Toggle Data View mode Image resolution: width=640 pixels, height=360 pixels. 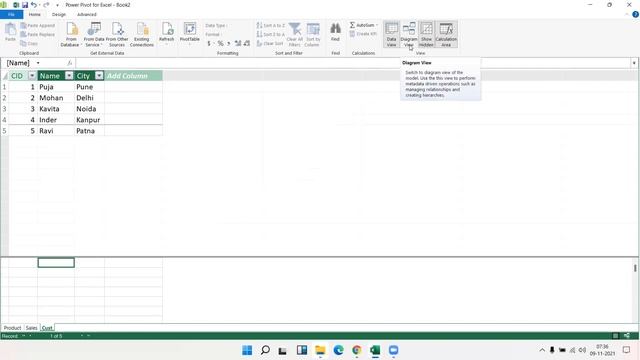click(x=391, y=34)
